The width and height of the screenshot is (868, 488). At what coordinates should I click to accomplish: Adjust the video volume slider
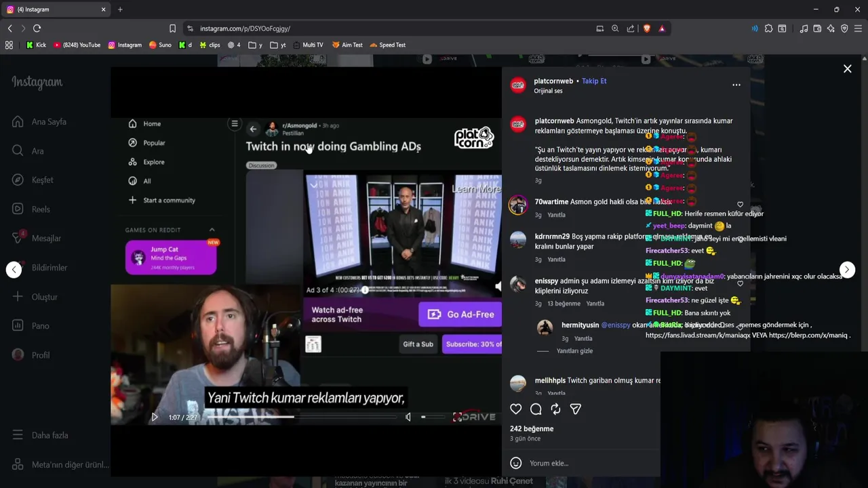coord(432,417)
